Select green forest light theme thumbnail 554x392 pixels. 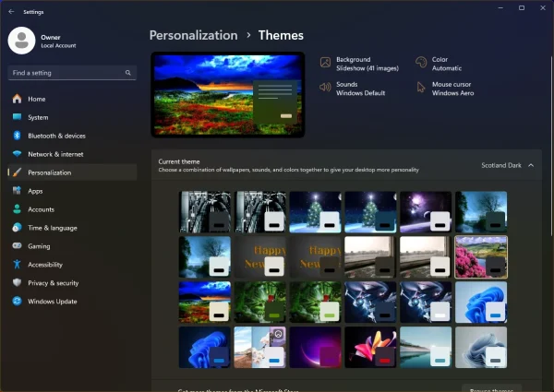pos(316,303)
